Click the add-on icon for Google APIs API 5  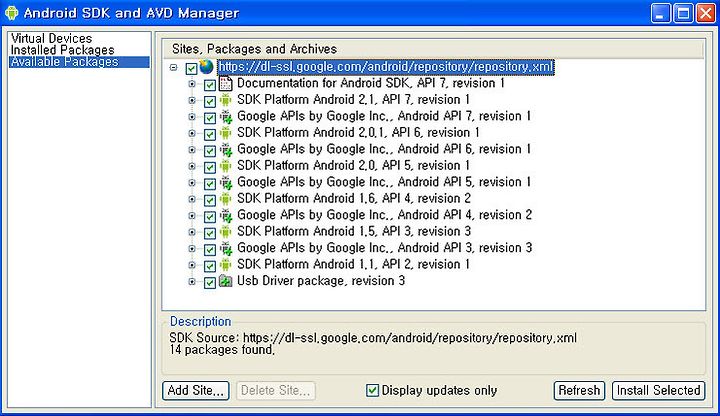(x=225, y=182)
